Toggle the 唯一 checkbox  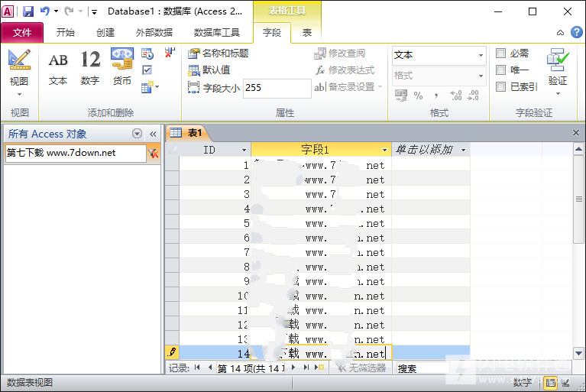tap(500, 70)
